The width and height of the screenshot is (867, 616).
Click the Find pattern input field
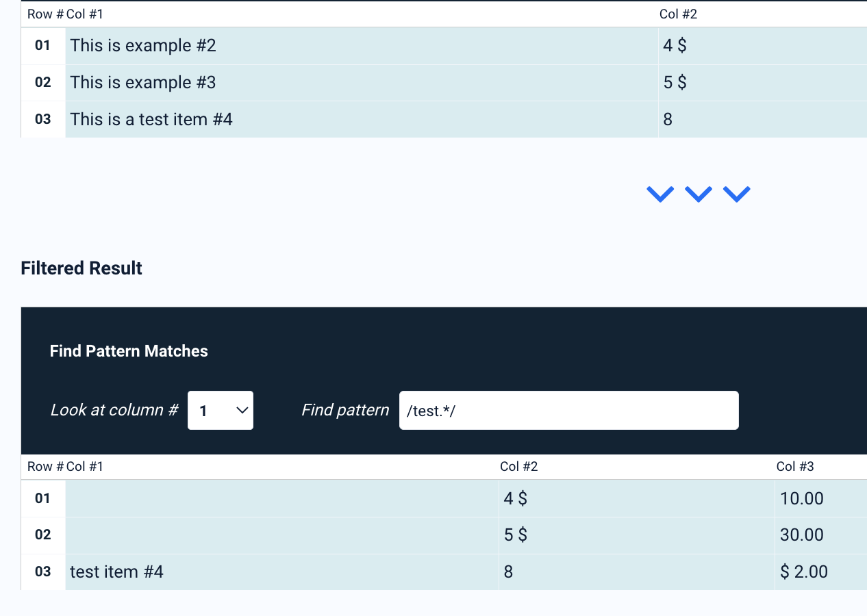pyautogui.click(x=568, y=411)
